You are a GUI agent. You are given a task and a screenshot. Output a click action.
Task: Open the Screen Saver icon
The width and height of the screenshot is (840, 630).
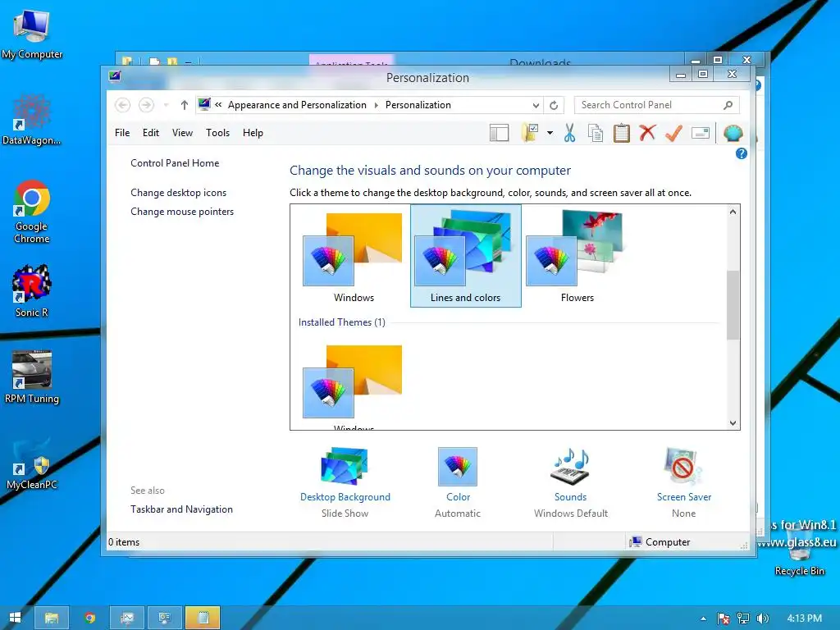coord(683,466)
